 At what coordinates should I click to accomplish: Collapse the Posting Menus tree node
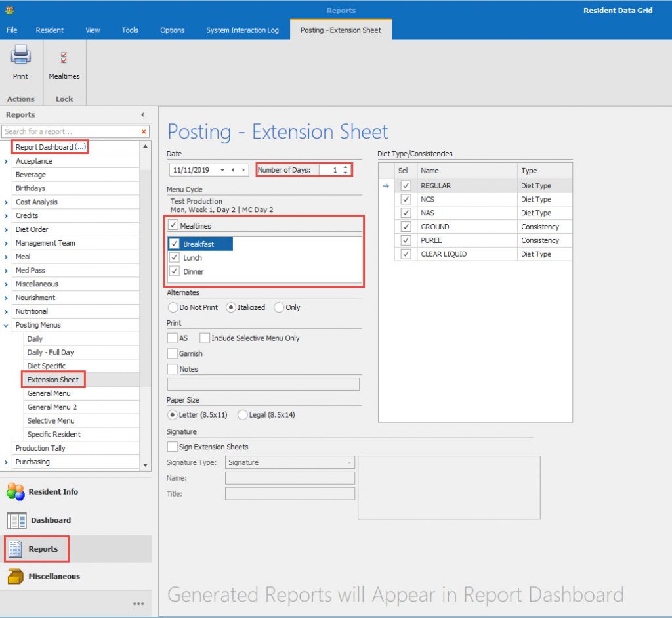tap(7, 325)
